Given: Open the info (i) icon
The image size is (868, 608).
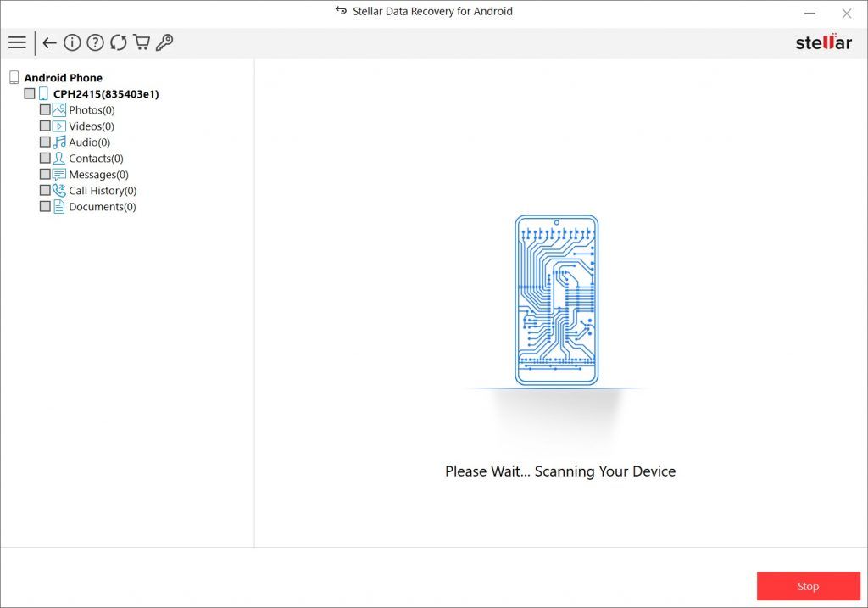Looking at the screenshot, I should pos(72,42).
